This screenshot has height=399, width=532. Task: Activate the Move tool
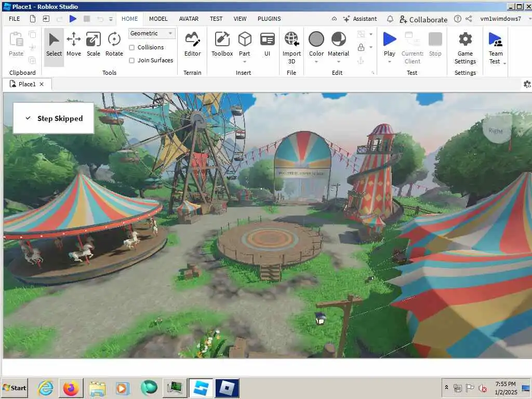click(74, 45)
